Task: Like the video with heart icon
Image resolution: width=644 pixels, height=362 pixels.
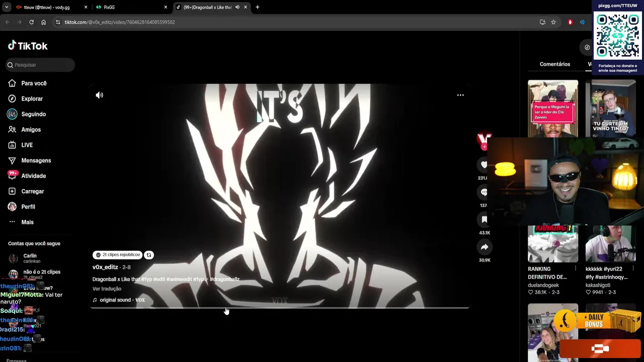Action: click(484, 164)
